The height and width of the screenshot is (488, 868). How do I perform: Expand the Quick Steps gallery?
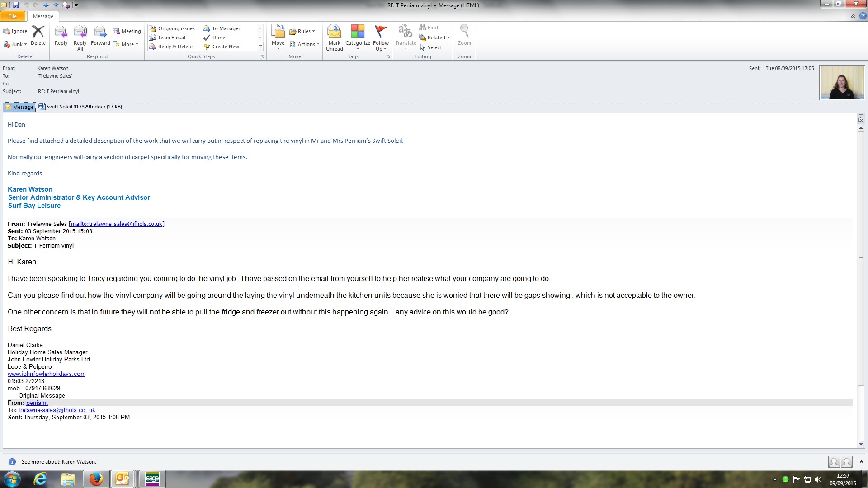click(260, 47)
